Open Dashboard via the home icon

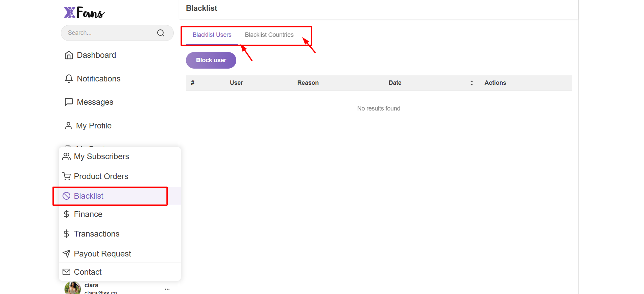coord(69,55)
